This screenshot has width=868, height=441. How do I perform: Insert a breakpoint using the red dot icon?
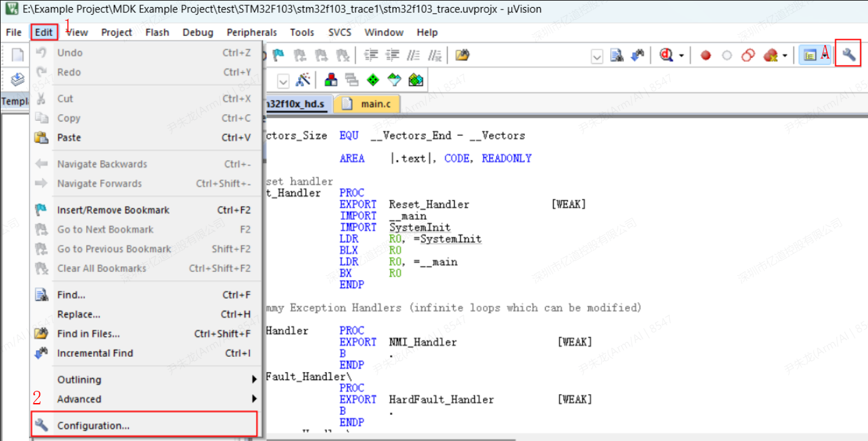705,55
